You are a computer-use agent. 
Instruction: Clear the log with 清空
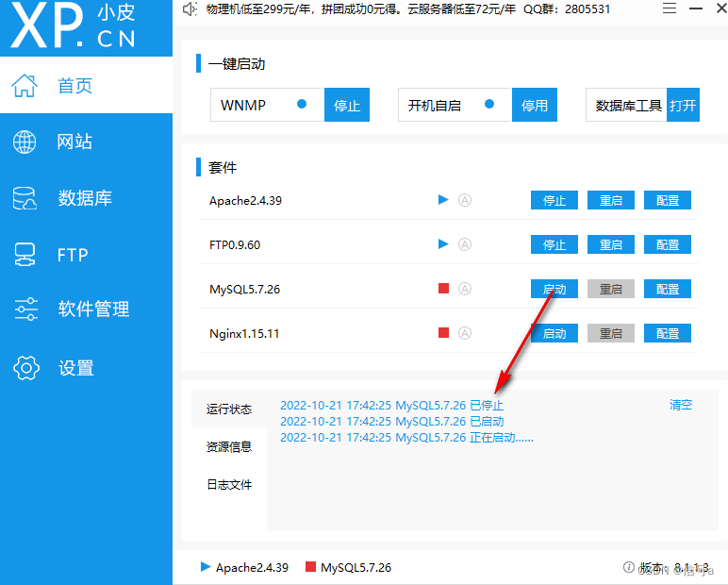681,405
